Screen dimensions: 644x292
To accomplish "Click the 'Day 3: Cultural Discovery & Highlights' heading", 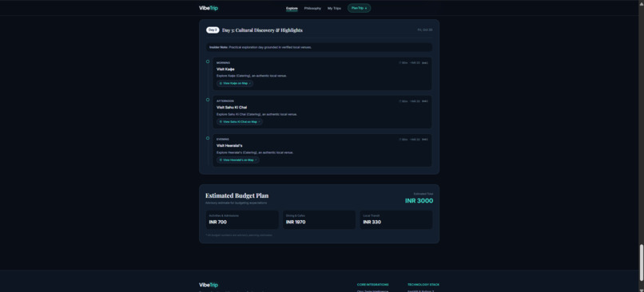I will (x=262, y=30).
